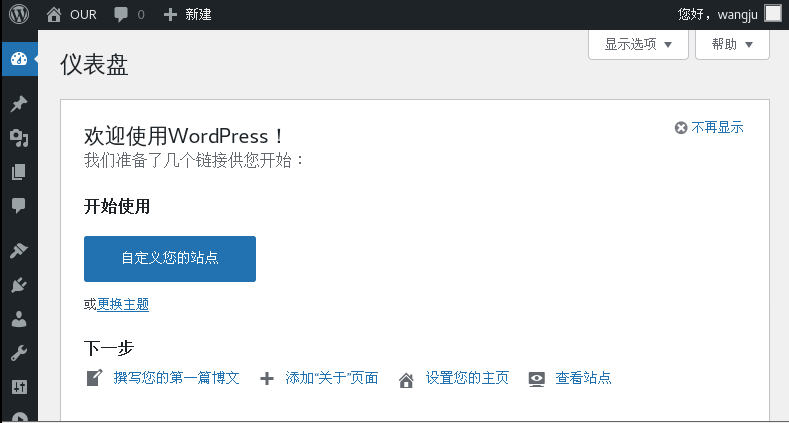Open Appearance paintbrush sidebar icon
The image size is (789, 423).
[19, 250]
